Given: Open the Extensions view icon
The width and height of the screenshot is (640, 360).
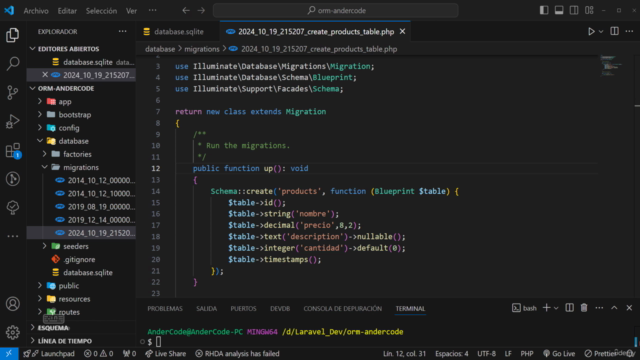Looking at the screenshot, I should (13, 151).
